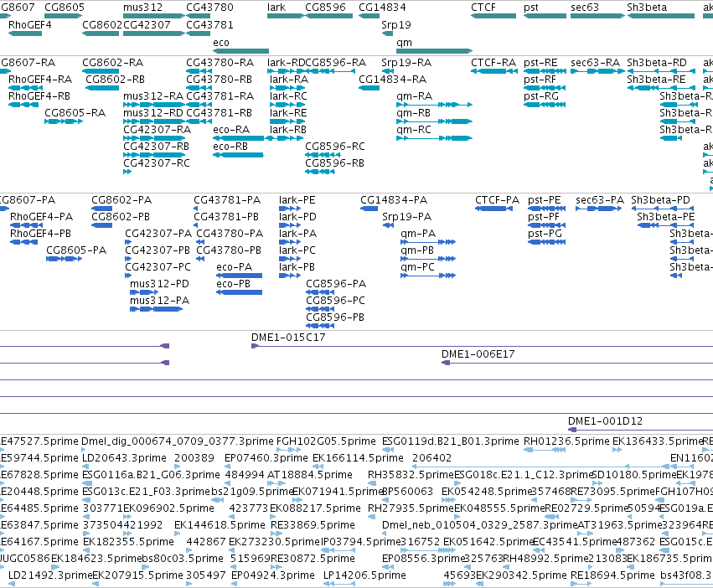Viewport: 713px width, 588px height.
Task: Click the CG14834 gene label
Action: 382,8
